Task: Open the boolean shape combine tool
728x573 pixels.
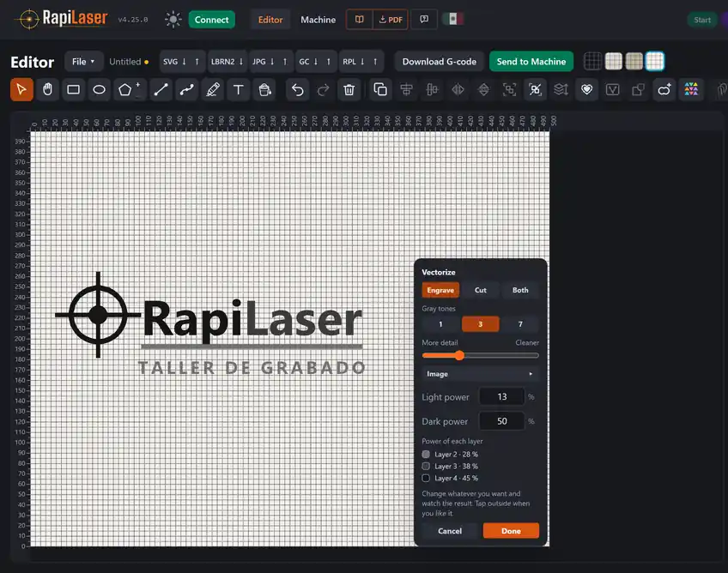Action: pyautogui.click(x=639, y=89)
